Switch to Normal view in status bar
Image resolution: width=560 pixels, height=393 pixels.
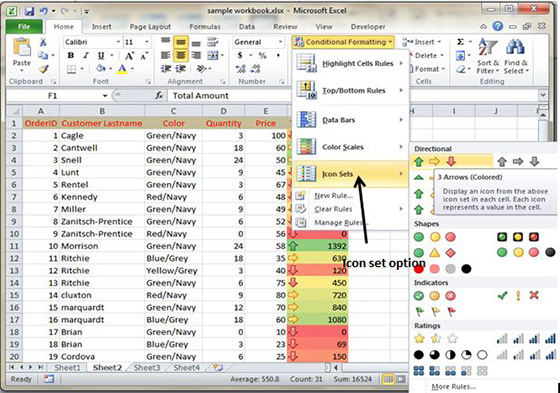[x=388, y=379]
